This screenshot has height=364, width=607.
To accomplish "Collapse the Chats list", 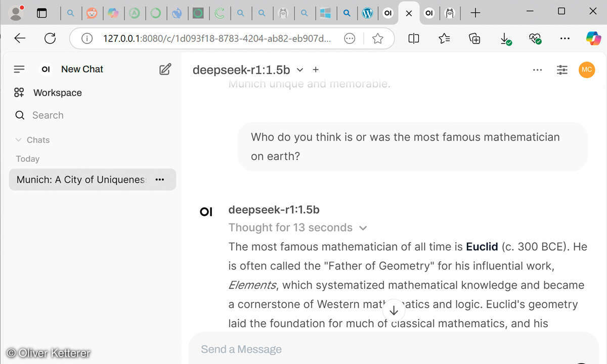I will point(33,140).
